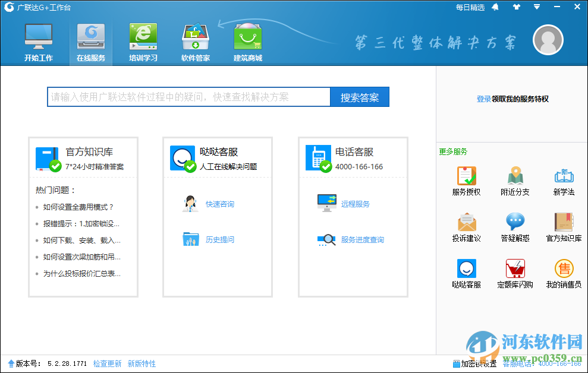
Task: Click the 搜索答案 search button
Action: pyautogui.click(x=360, y=96)
